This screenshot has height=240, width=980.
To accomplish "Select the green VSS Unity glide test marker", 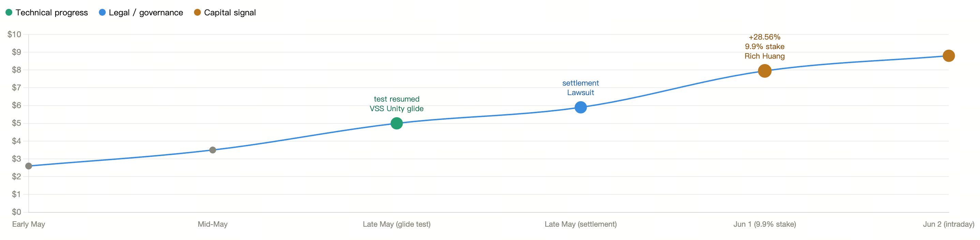I will (397, 123).
